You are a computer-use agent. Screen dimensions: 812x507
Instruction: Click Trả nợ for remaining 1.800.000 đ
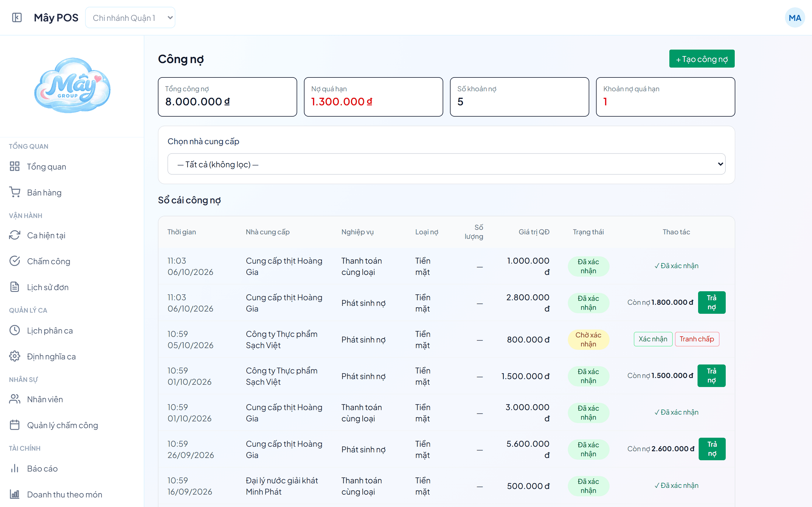712,303
